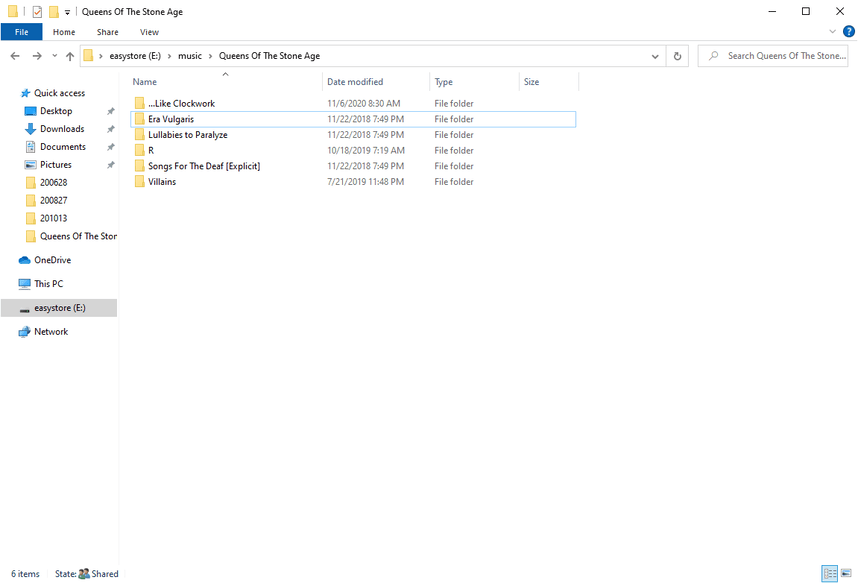Viewport: 858px width, 583px height.
Task: Select Network in the navigation pane
Action: pos(50,332)
